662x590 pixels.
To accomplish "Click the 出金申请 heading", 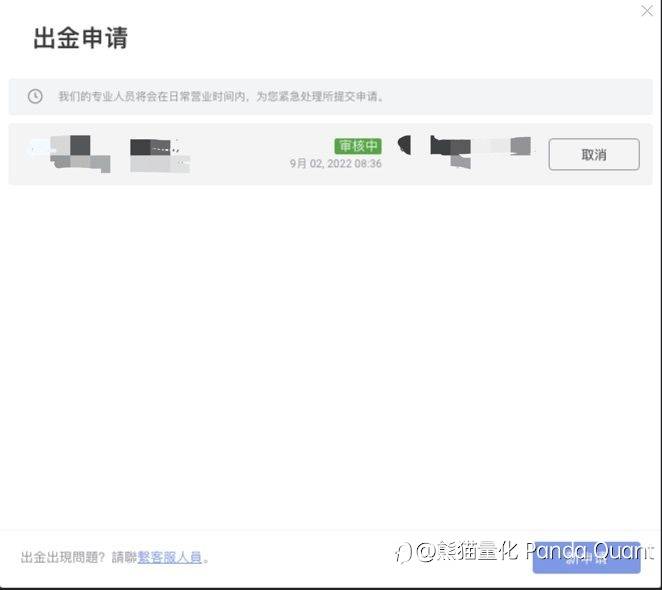I will click(80, 38).
